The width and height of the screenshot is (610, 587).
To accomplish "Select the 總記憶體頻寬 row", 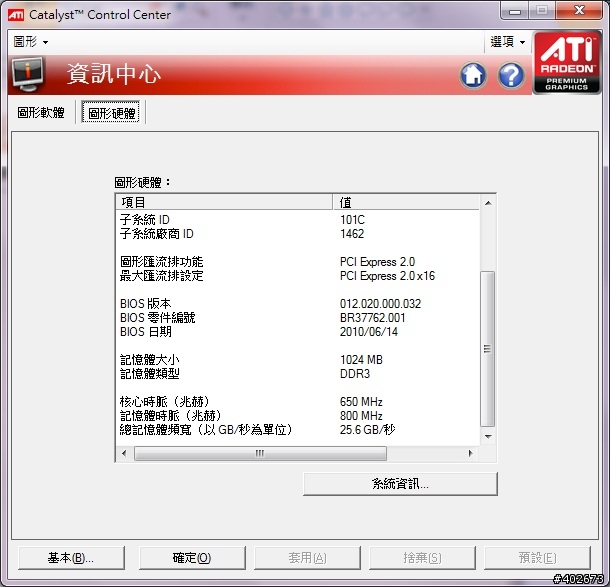I will coord(298,429).
